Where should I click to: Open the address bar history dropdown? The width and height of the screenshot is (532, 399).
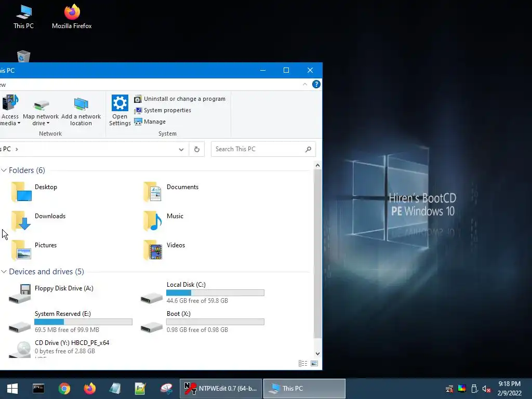click(181, 149)
